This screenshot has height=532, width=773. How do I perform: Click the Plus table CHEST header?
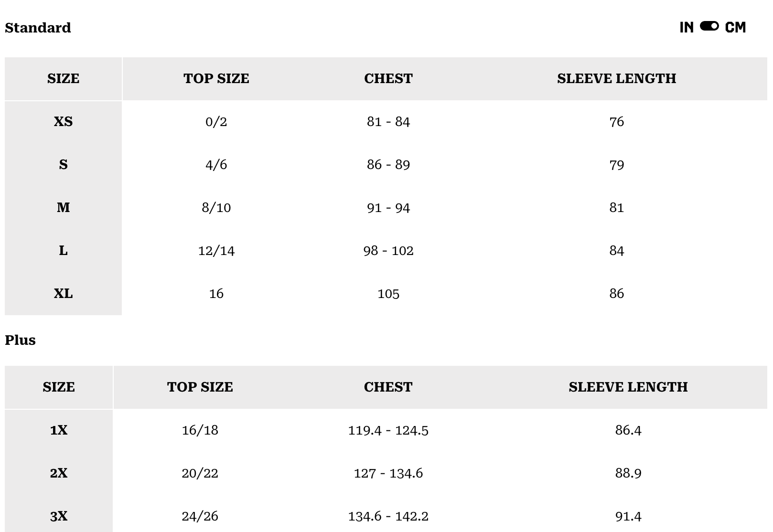[x=388, y=387]
